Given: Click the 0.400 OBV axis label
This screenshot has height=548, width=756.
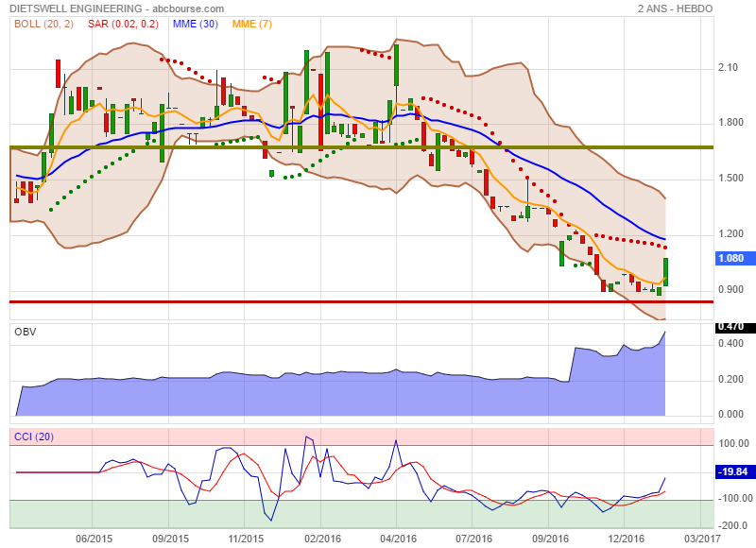Looking at the screenshot, I should [730, 344].
